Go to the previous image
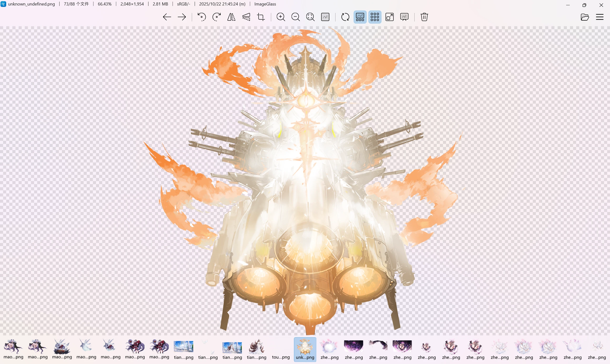Viewport: 610px width, 364px height. pyautogui.click(x=167, y=17)
